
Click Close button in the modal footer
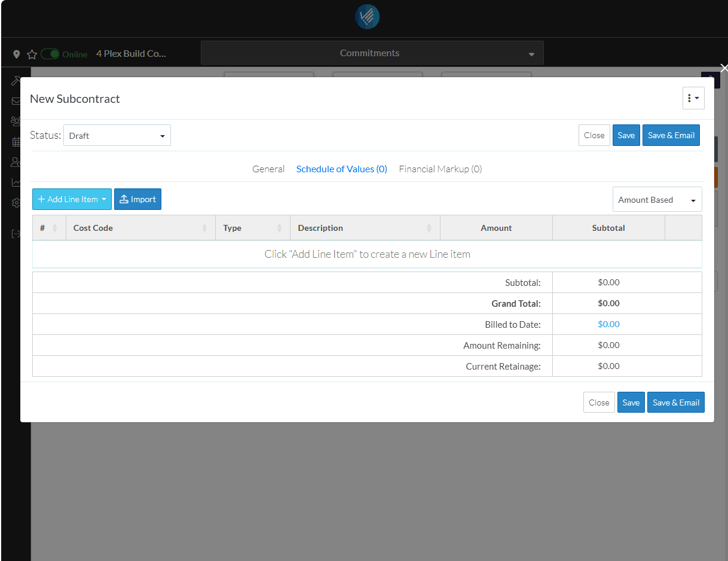(599, 403)
